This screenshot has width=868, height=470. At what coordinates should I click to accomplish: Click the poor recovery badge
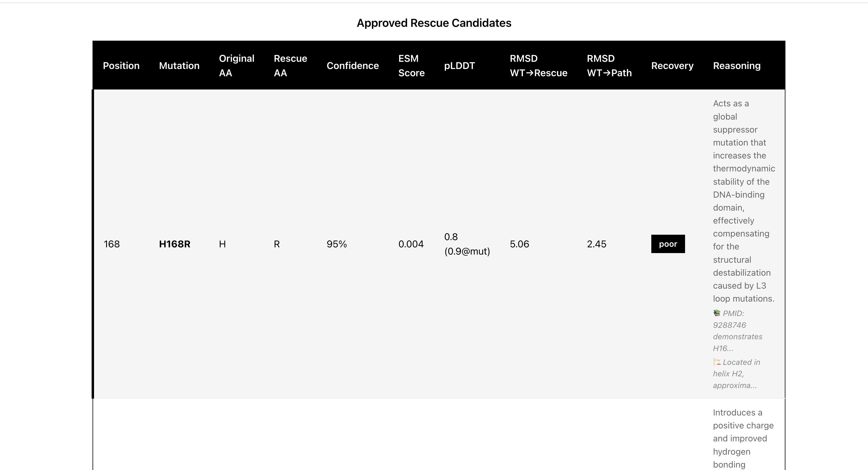[x=668, y=244]
